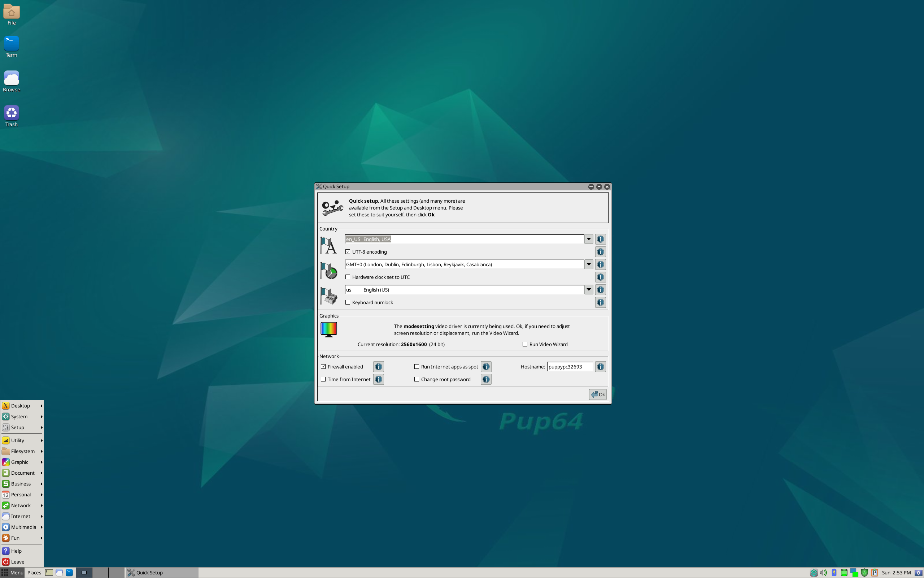
Task: Show info for Change root password
Action: pos(486,379)
